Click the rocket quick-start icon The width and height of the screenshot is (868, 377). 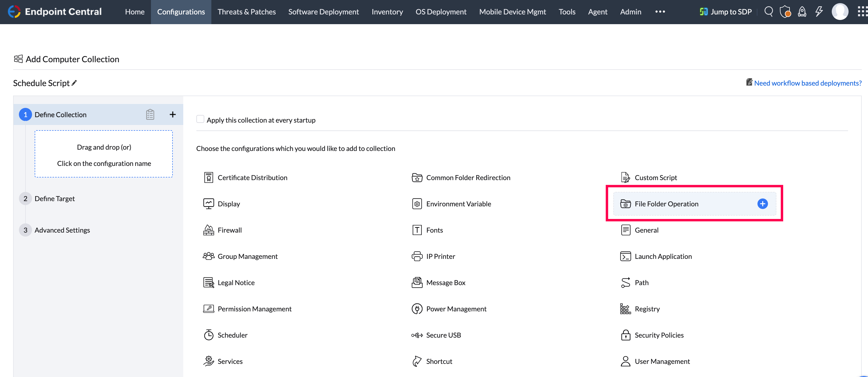pos(802,12)
